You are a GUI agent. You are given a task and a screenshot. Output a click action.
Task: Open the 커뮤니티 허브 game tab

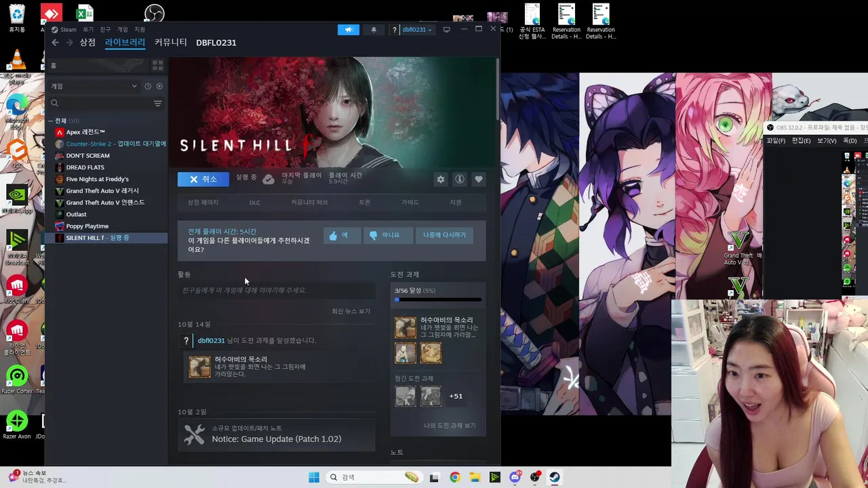(309, 202)
